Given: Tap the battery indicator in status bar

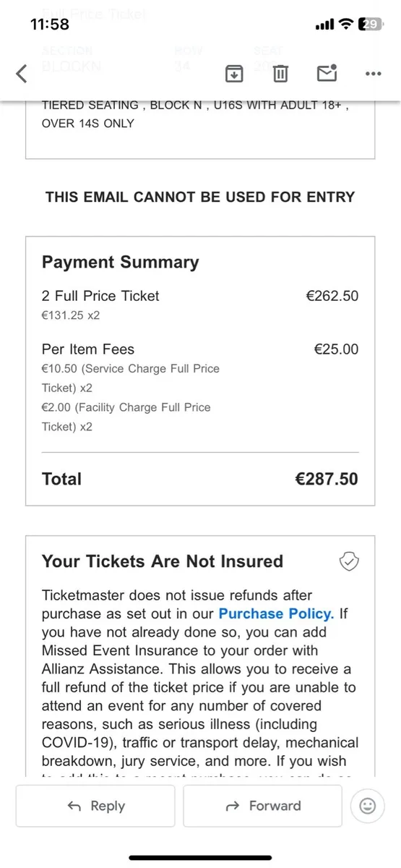Looking at the screenshot, I should point(370,24).
